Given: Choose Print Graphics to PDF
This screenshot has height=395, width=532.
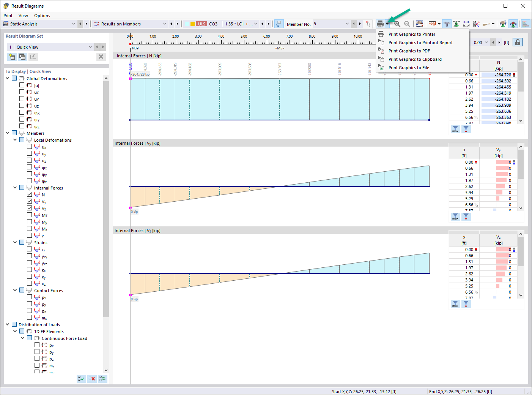Looking at the screenshot, I should coord(409,51).
